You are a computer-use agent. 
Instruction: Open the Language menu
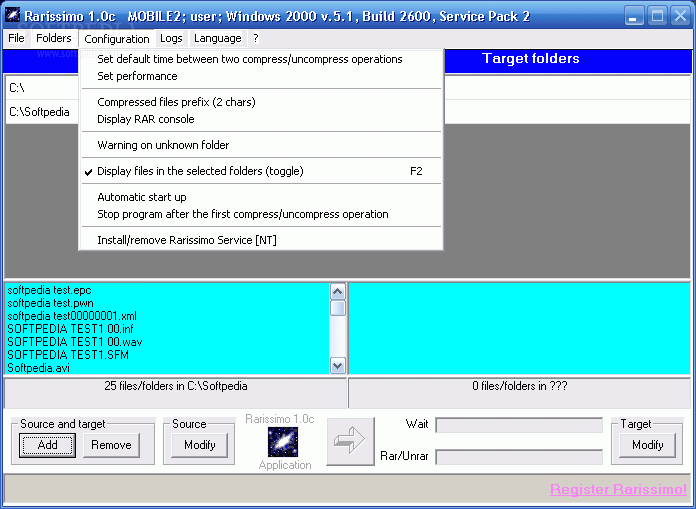point(218,38)
